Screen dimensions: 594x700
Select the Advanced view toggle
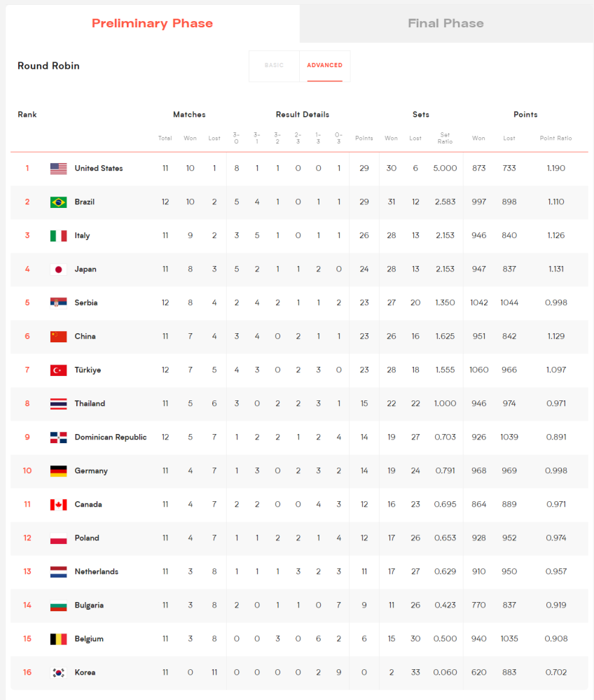325,66
